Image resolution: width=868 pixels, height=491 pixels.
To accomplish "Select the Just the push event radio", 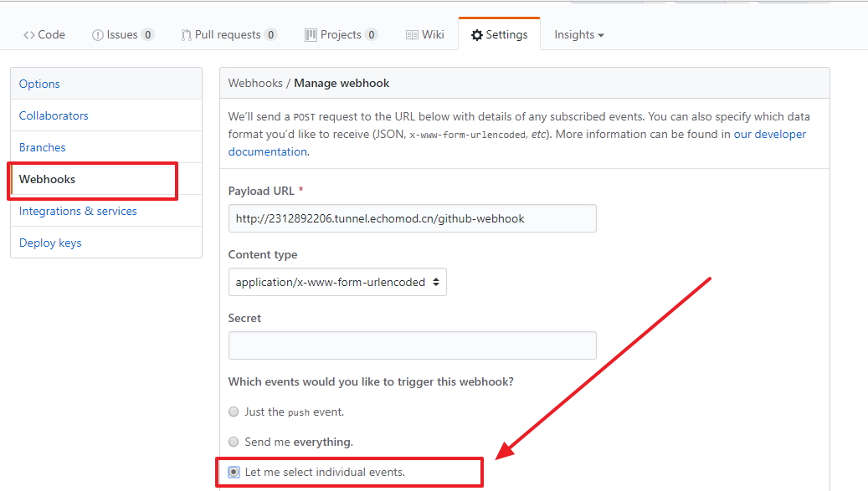I will [234, 412].
